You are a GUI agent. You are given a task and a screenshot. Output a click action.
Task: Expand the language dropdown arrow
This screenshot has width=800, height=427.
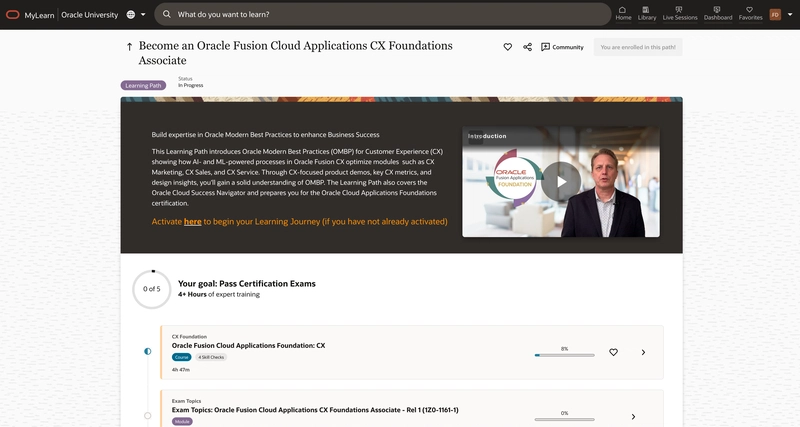pyautogui.click(x=143, y=15)
